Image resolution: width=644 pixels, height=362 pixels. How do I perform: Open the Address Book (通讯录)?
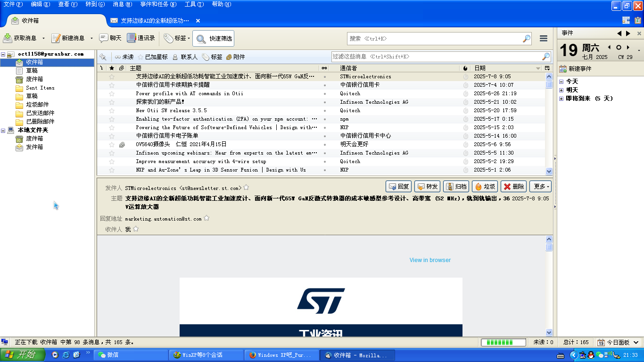click(141, 38)
